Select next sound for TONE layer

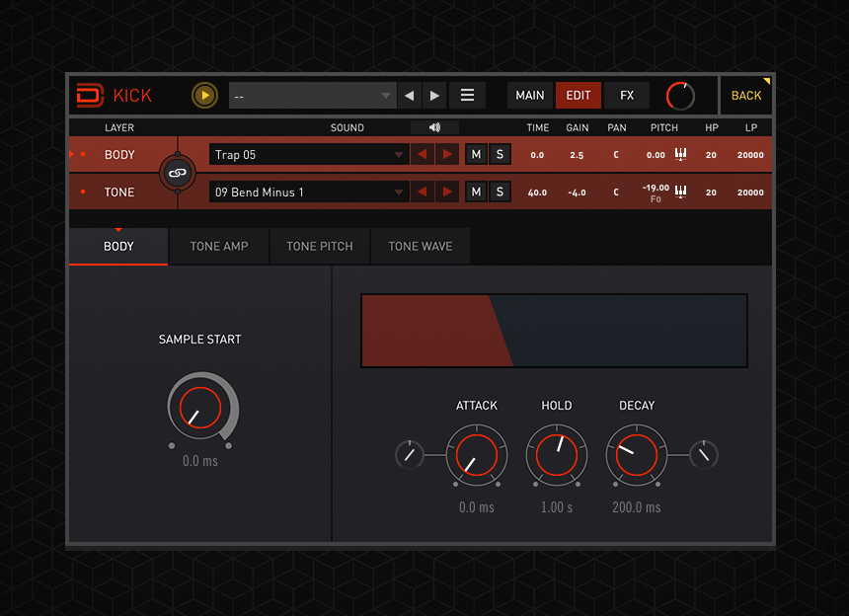447,192
